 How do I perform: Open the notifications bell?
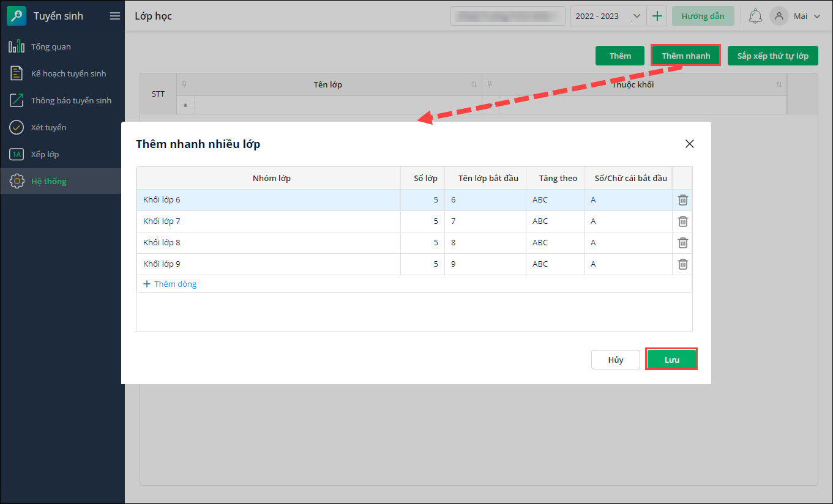point(755,16)
